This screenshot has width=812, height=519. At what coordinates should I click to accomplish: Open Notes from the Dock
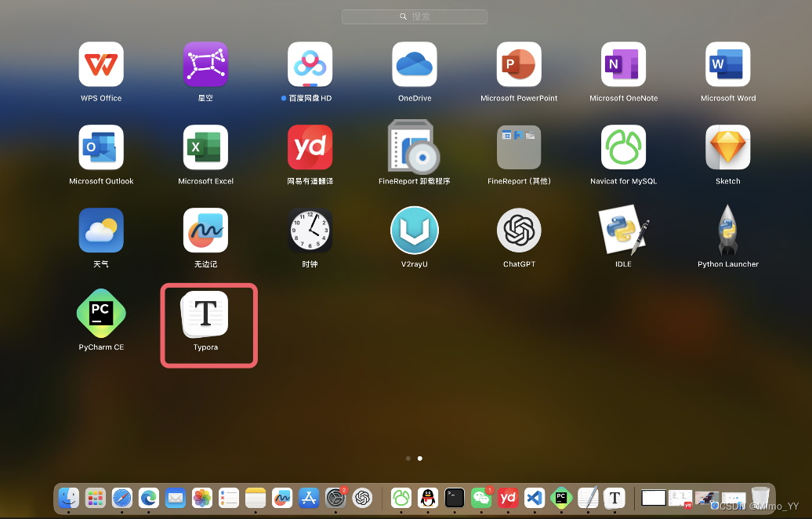tap(256, 499)
